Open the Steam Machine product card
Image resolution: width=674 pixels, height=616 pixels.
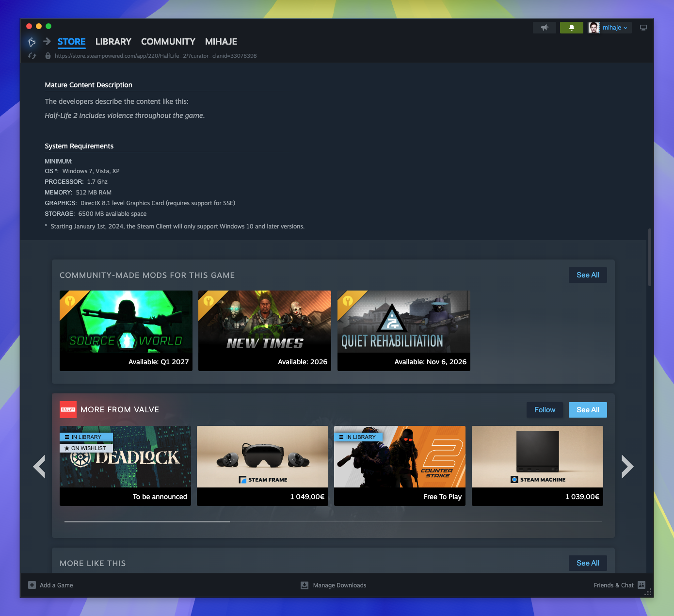pos(537,466)
